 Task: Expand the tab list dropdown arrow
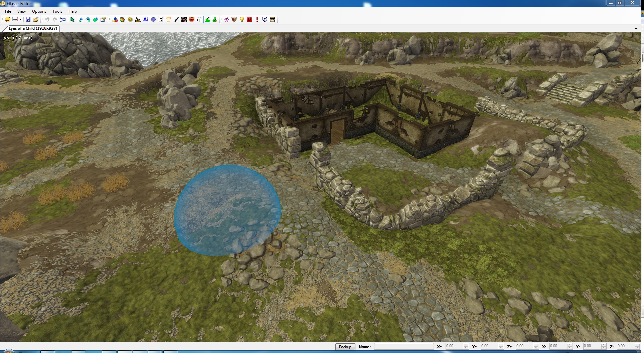click(x=636, y=29)
